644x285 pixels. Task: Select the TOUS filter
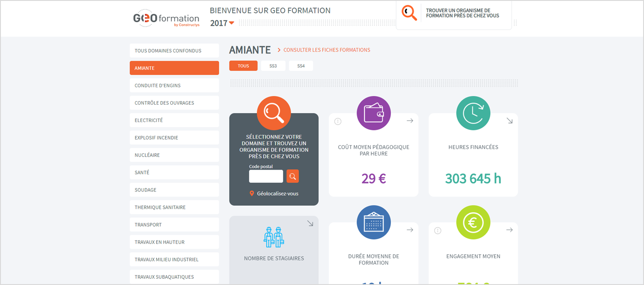click(243, 66)
